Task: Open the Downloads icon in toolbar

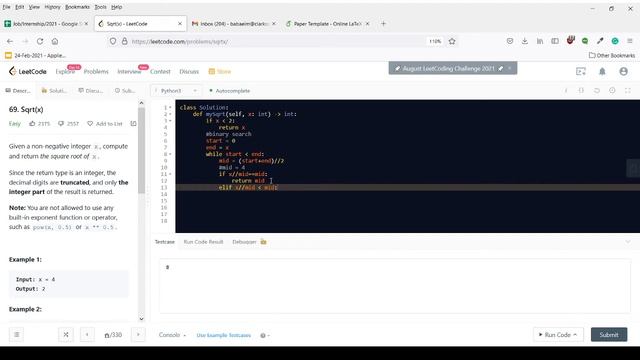Action: pyautogui.click(x=524, y=41)
